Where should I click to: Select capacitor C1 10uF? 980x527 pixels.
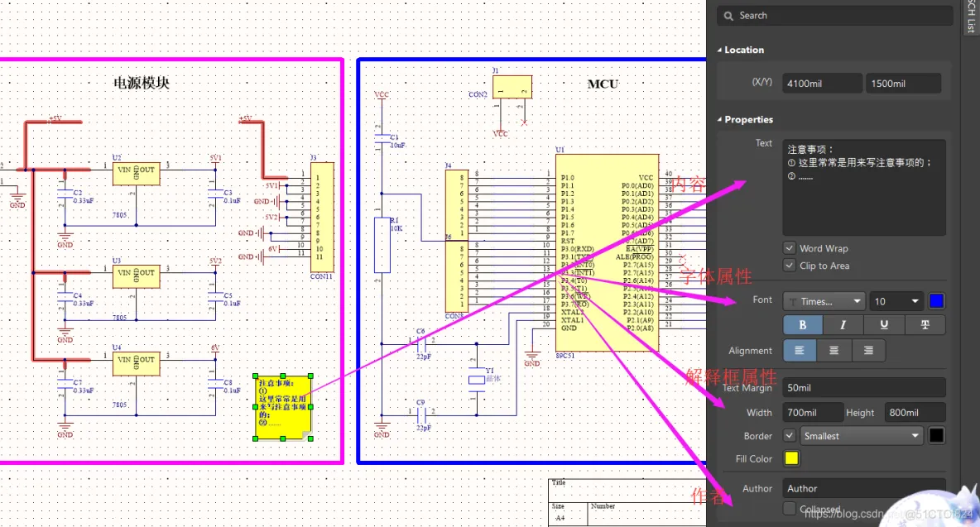click(382, 137)
